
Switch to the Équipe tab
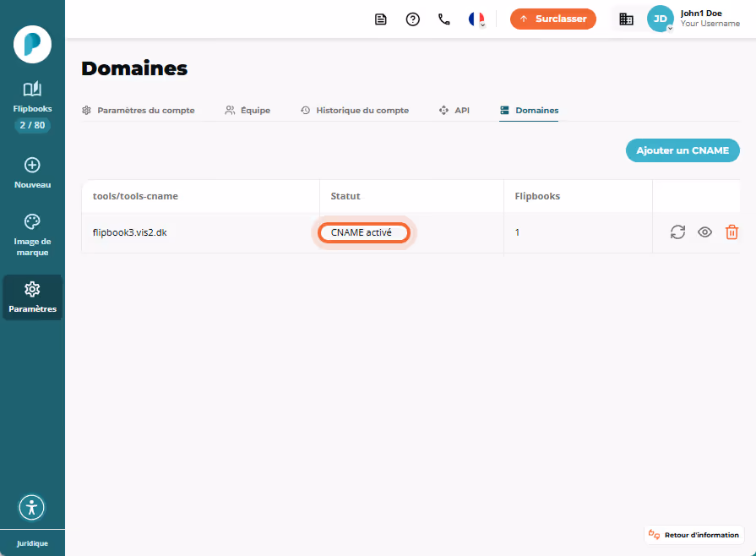click(247, 111)
